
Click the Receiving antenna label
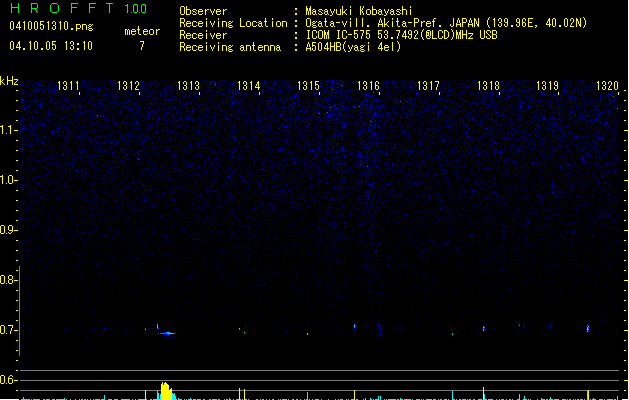coord(230,47)
